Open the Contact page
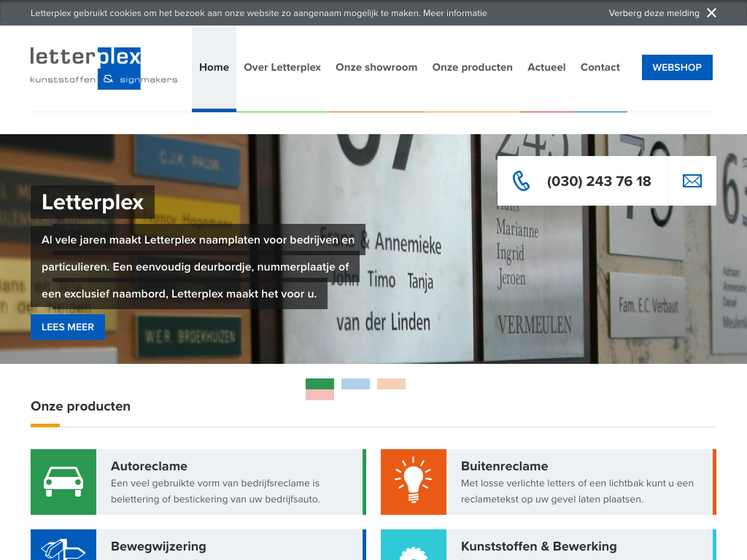This screenshot has height=560, width=747. tap(600, 67)
